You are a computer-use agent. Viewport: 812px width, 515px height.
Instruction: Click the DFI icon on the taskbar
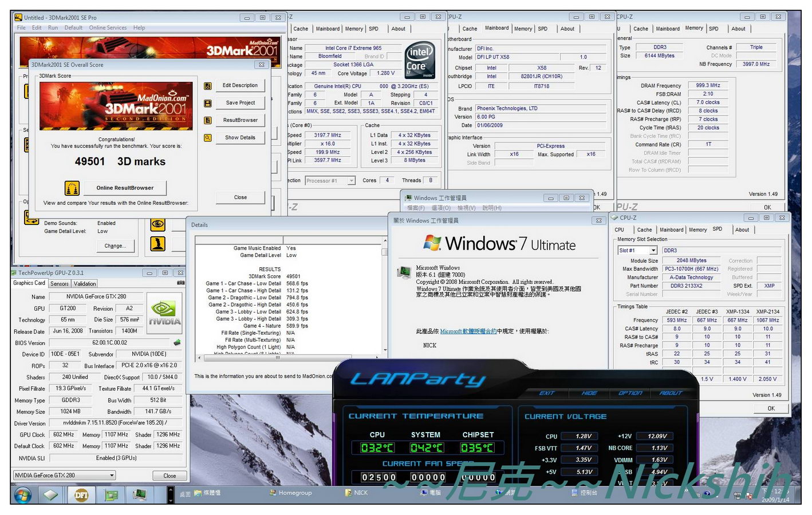click(x=81, y=495)
